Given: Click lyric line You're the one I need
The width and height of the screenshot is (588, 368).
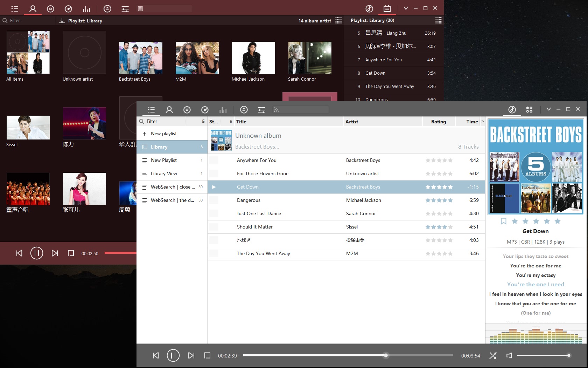Looking at the screenshot, I should pyautogui.click(x=535, y=285).
